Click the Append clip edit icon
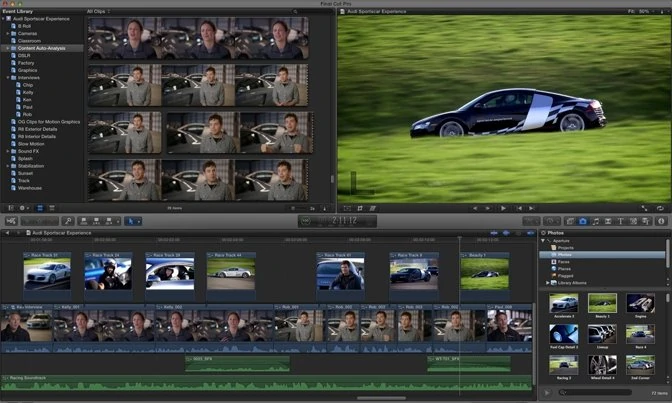The image size is (672, 403). coord(108,221)
